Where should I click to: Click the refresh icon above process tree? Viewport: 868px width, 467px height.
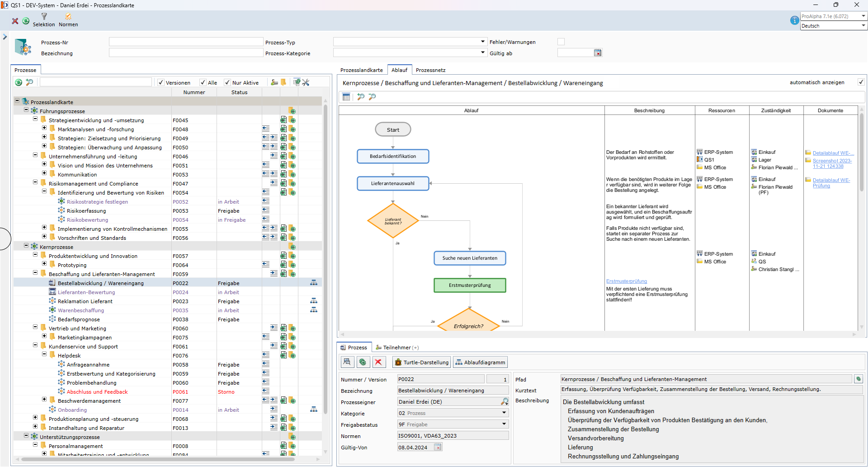pyautogui.click(x=19, y=82)
